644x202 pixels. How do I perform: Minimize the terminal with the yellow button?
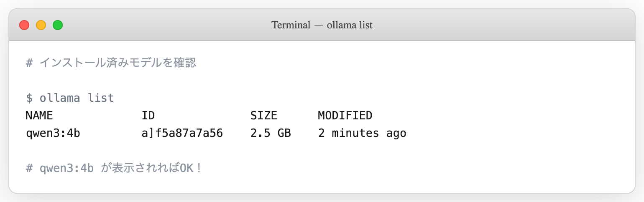pos(41,25)
